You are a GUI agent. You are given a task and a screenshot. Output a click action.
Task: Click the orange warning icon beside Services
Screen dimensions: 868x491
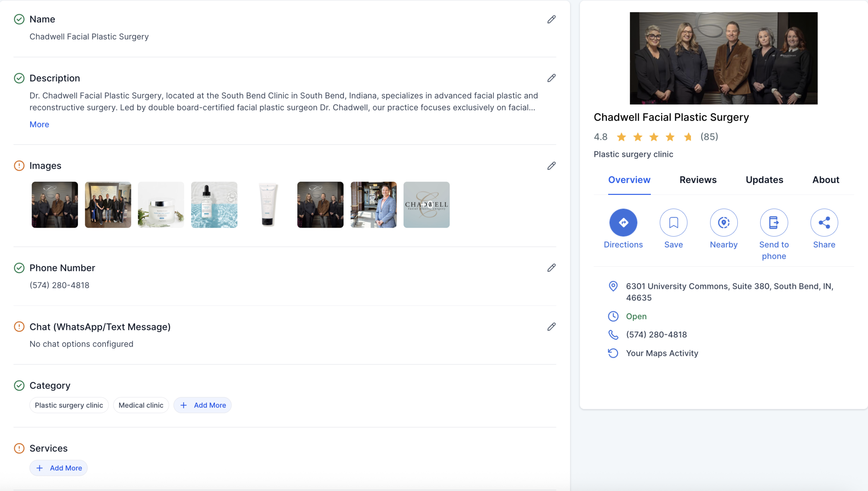coord(19,448)
